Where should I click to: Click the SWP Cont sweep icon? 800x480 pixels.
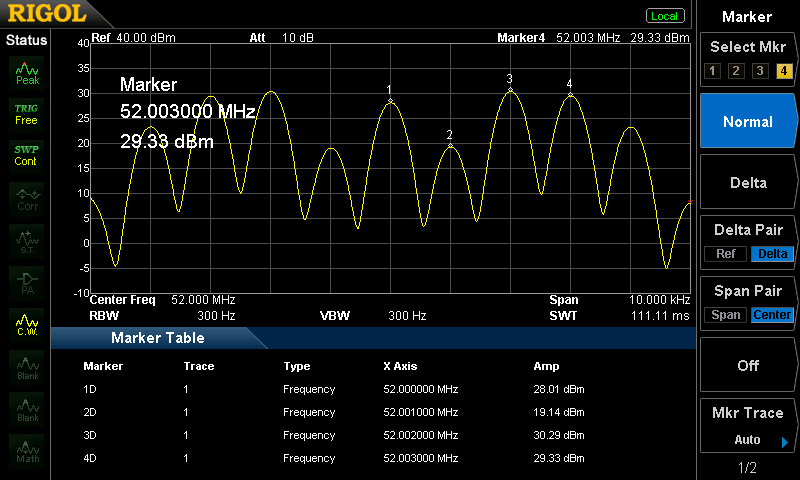click(26, 155)
